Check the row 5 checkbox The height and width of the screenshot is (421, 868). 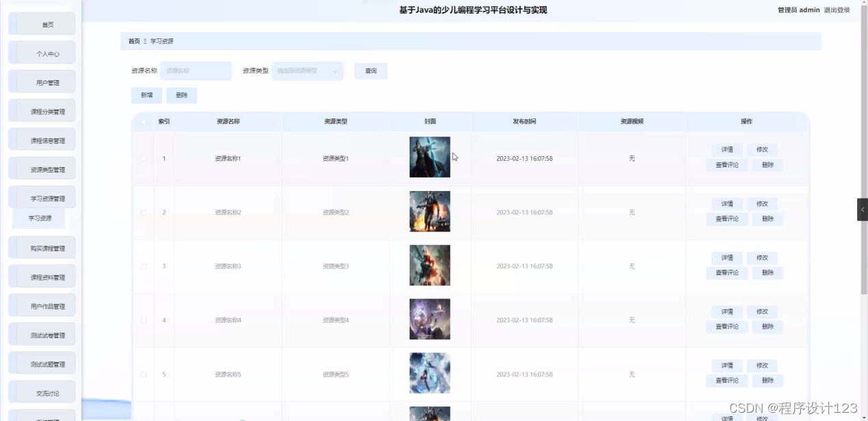pos(144,374)
